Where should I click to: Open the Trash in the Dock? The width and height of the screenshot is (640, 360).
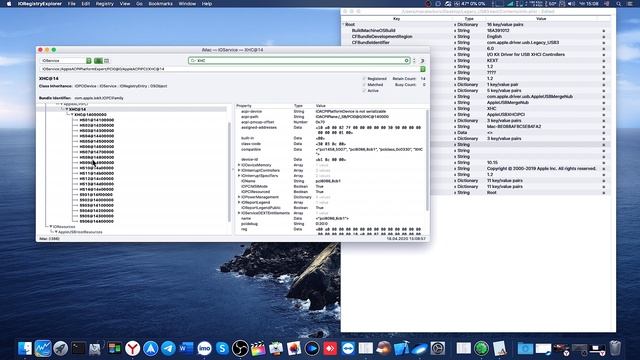pyautogui.click(x=615, y=348)
